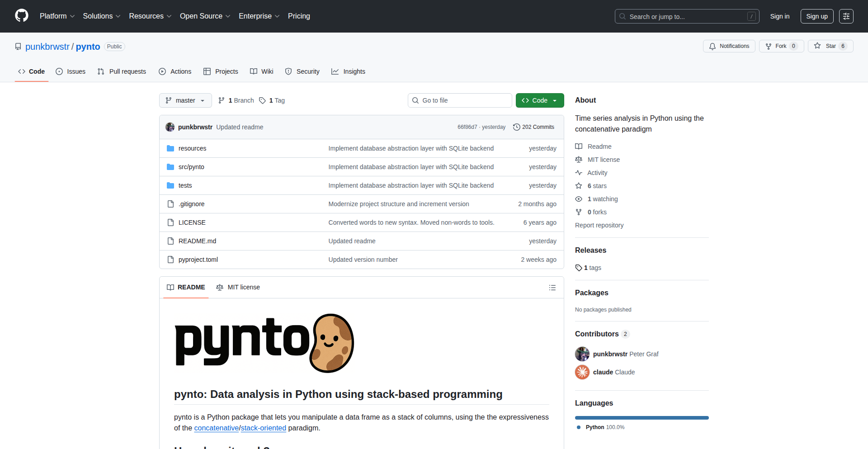This screenshot has width=868, height=449.
Task: Click the Pricing link
Action: (x=299, y=16)
